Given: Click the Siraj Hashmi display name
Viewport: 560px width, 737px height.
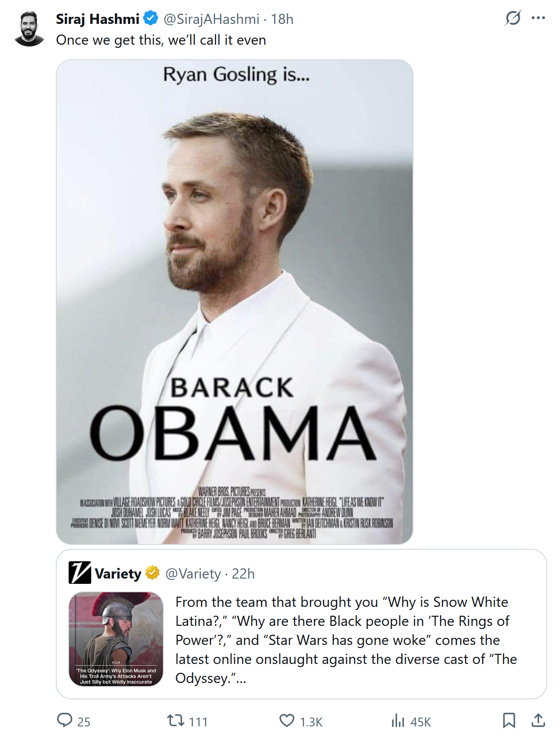Looking at the screenshot, I should [97, 19].
